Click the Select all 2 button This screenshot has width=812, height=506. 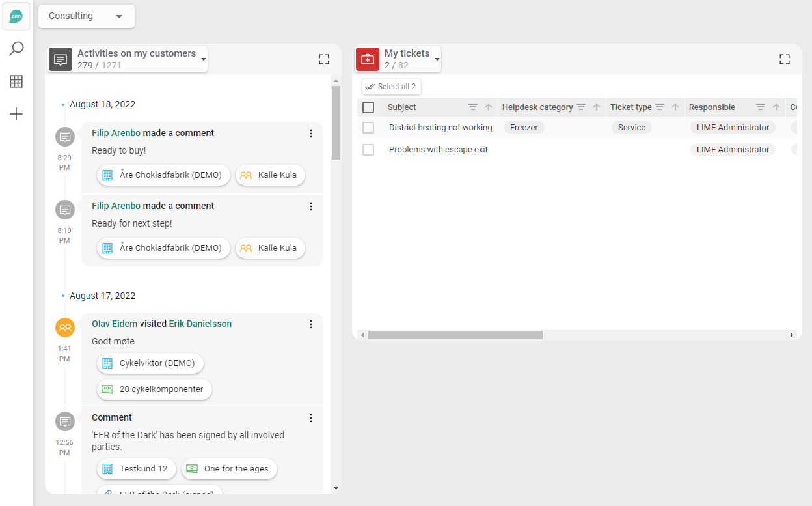(x=391, y=87)
